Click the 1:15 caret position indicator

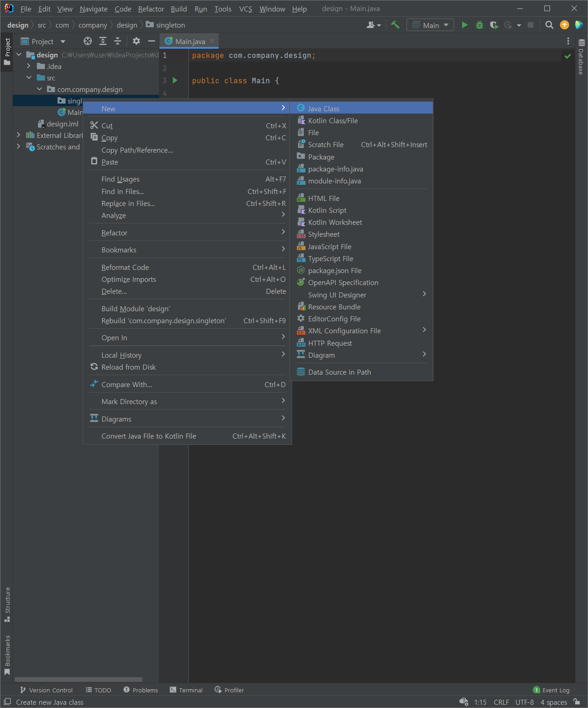pyautogui.click(x=480, y=702)
